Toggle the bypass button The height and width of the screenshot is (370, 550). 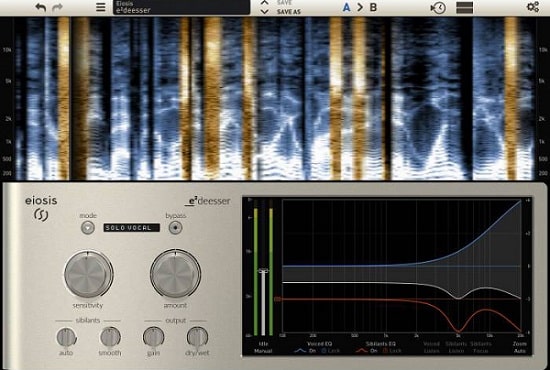tap(175, 228)
